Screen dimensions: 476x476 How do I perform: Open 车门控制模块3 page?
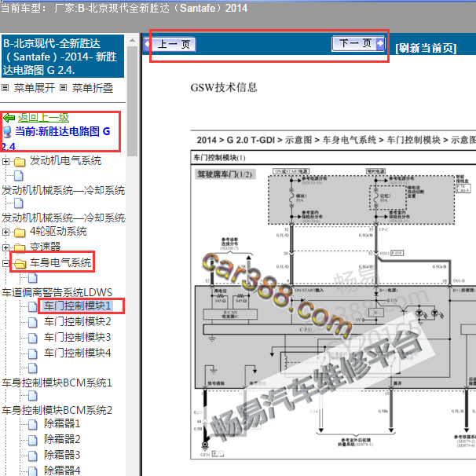point(78,337)
